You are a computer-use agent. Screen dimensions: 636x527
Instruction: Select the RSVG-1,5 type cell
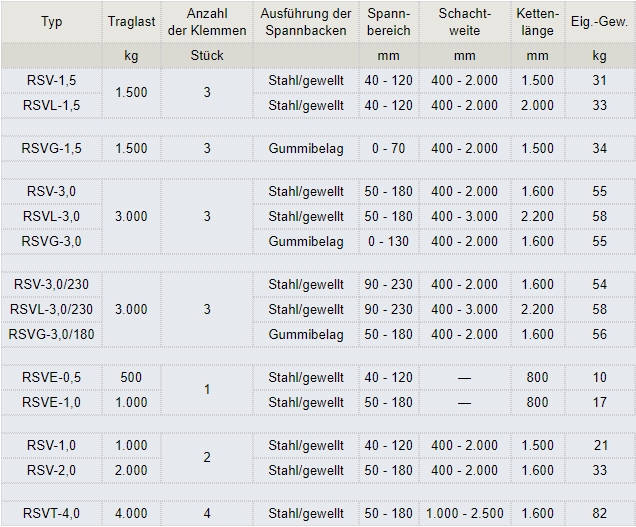tap(51, 148)
